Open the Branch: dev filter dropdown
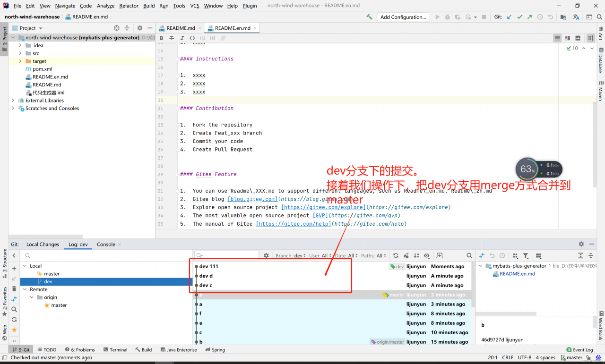 coord(291,255)
